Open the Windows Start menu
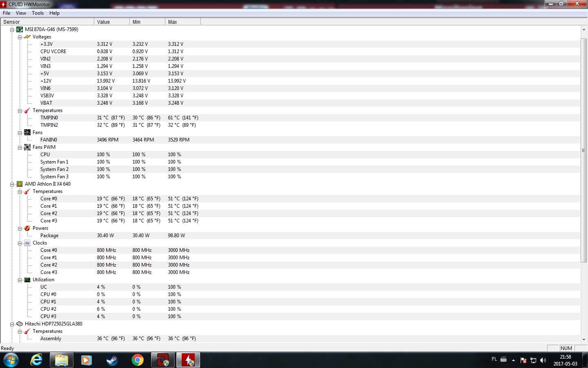 click(11, 360)
